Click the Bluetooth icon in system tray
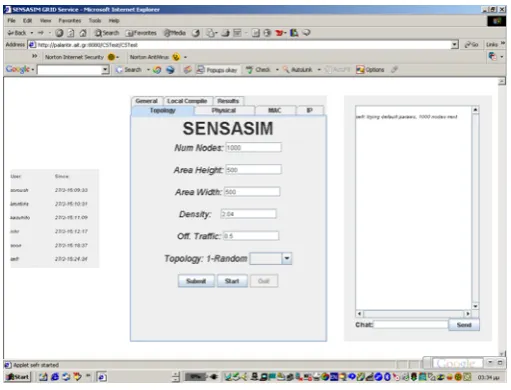The width and height of the screenshot is (511, 390). (x=387, y=377)
